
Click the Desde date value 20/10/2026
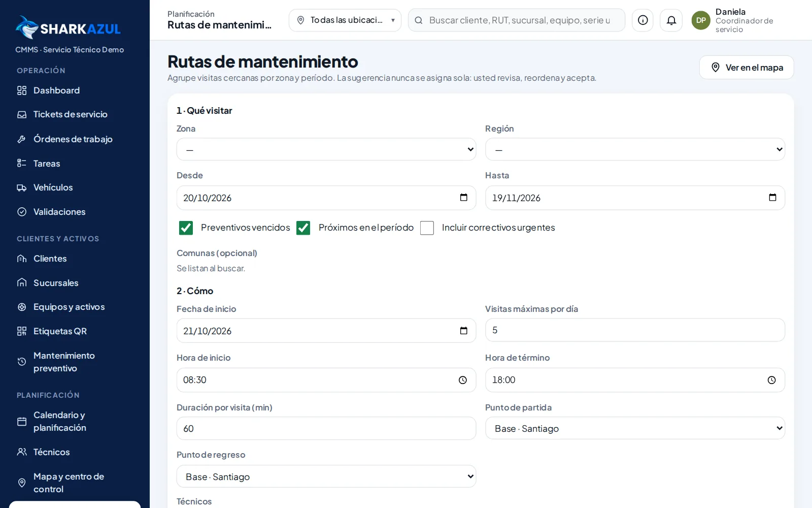[208, 198]
